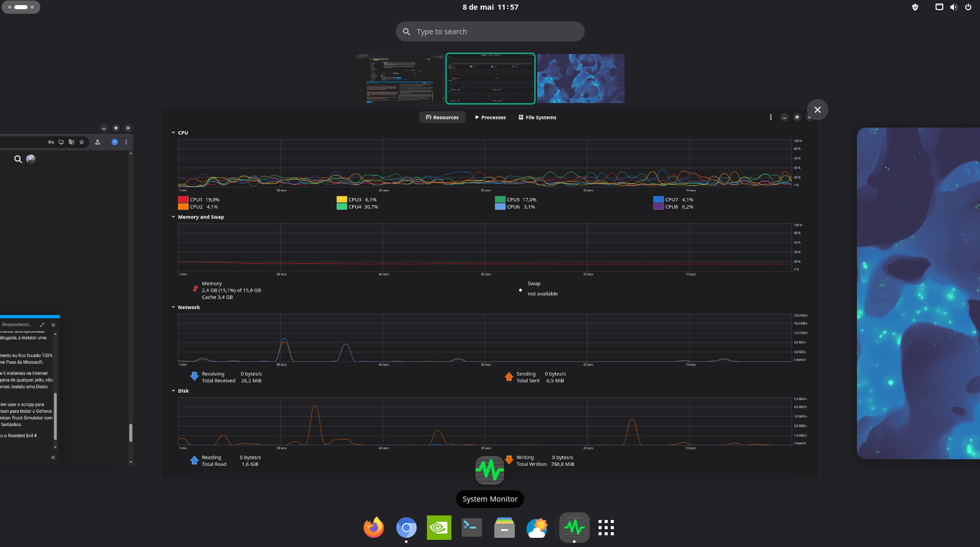
Task: Close the System Monitor window in overview
Action: (x=817, y=110)
